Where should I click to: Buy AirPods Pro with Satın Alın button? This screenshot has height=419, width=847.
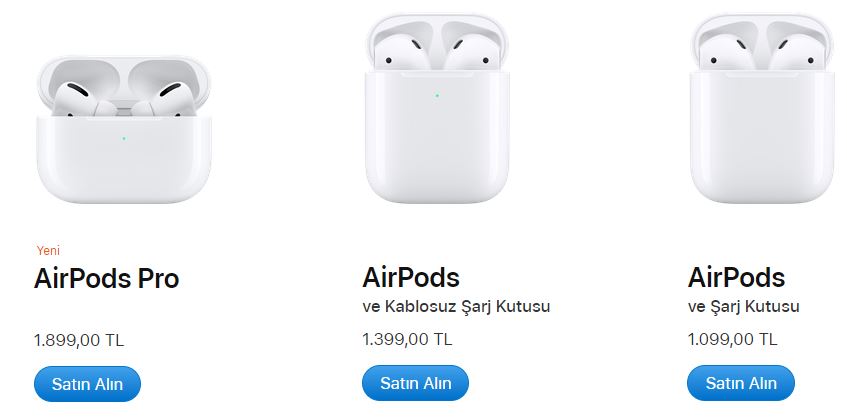(x=88, y=384)
